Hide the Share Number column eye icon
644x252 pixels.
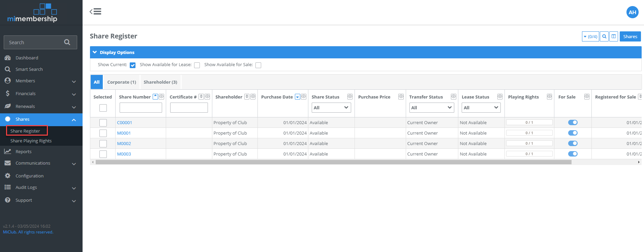pos(162,96)
